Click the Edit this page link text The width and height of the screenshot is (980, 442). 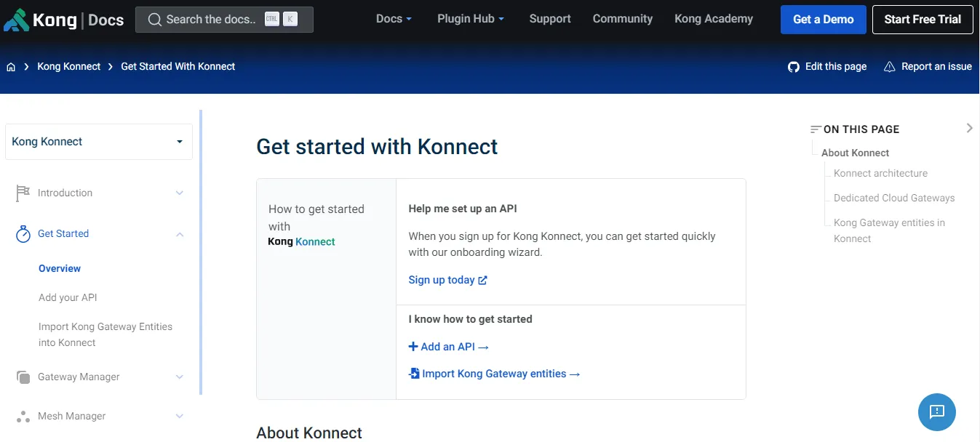(836, 66)
